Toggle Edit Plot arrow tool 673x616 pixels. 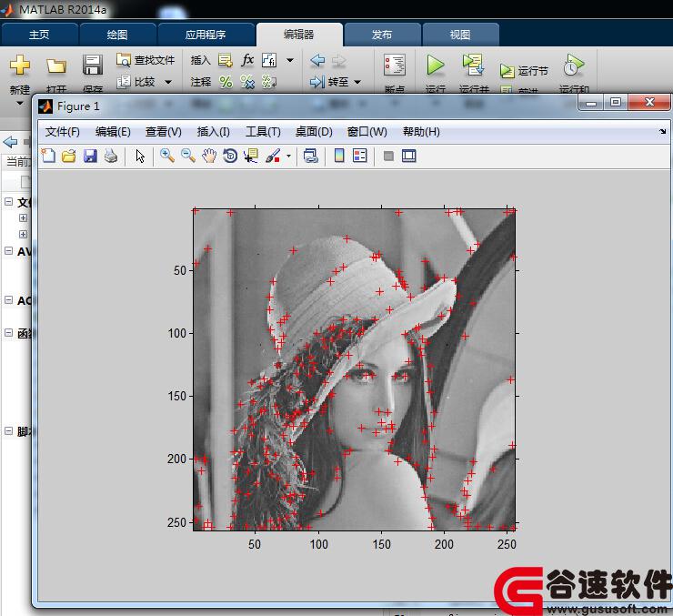(x=140, y=156)
